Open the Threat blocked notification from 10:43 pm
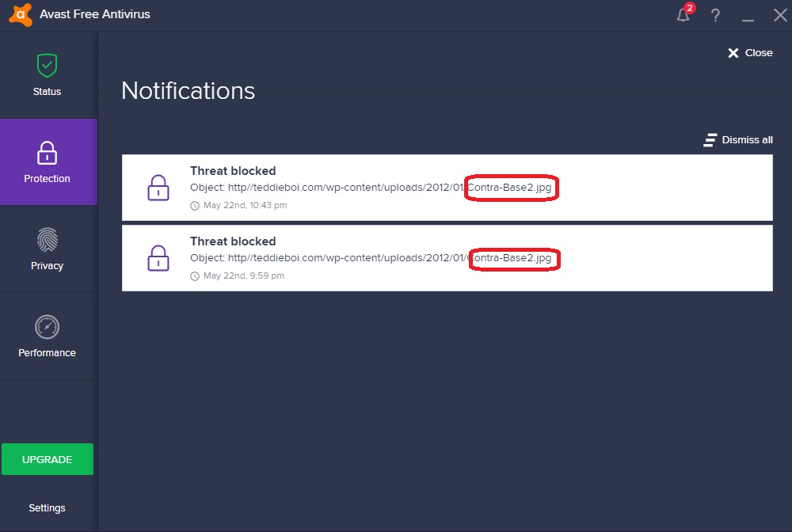This screenshot has height=532, width=792. click(447, 188)
